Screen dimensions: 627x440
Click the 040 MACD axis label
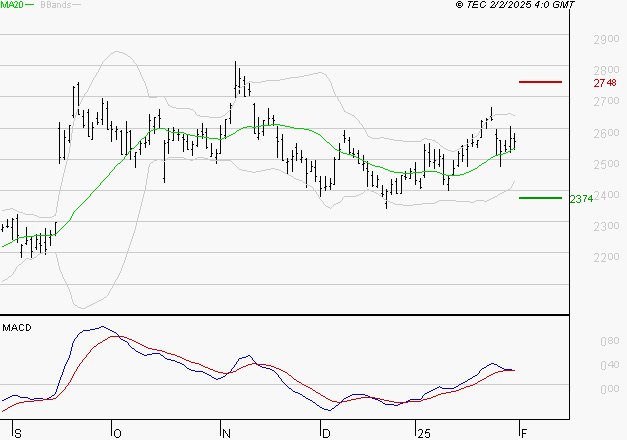(x=610, y=365)
